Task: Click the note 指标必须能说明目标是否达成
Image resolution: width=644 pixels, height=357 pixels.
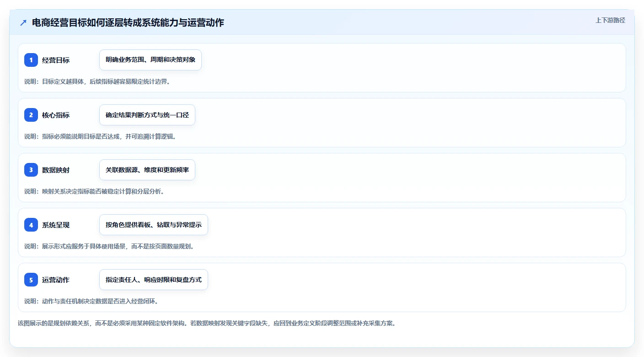Action: (100, 136)
